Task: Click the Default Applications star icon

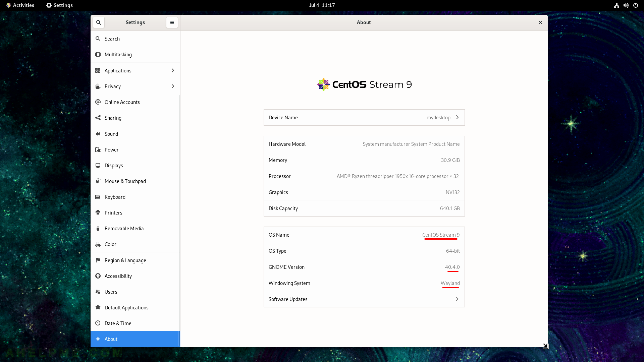Action: pyautogui.click(x=98, y=307)
